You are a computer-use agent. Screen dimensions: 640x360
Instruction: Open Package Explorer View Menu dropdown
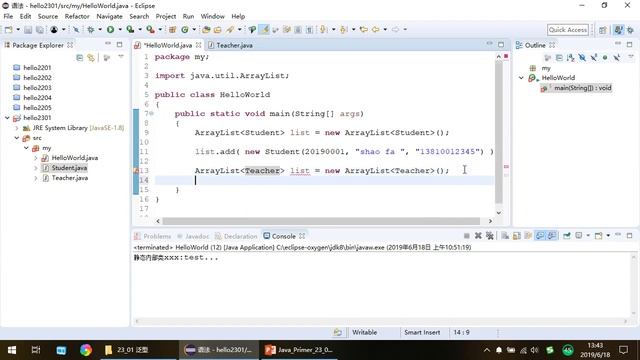click(x=121, y=58)
